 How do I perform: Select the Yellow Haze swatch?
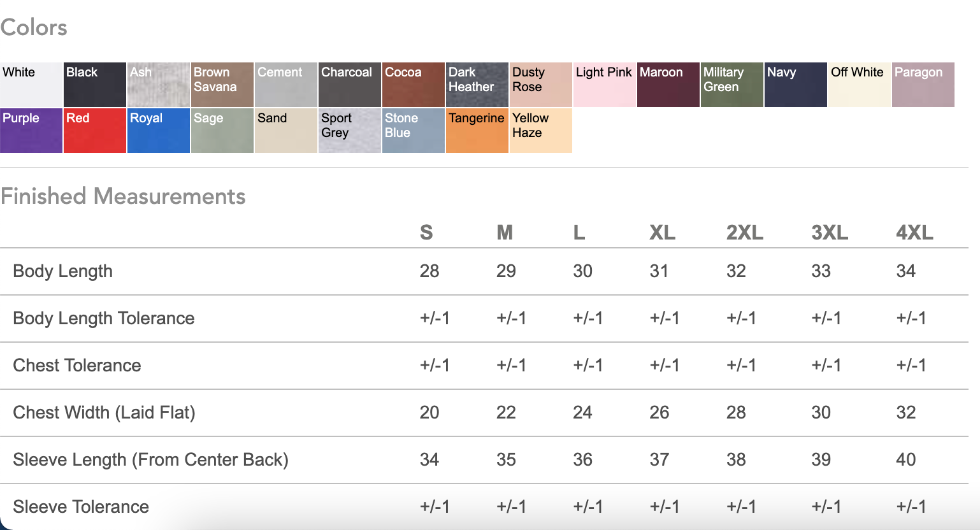(x=541, y=131)
